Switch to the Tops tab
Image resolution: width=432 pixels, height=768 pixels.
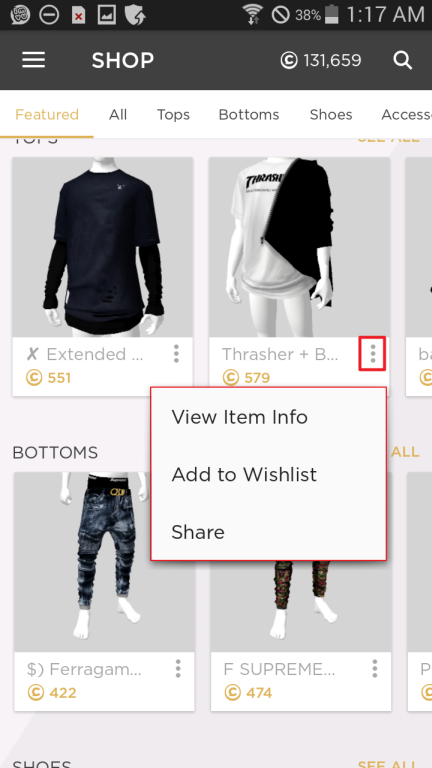(x=173, y=115)
